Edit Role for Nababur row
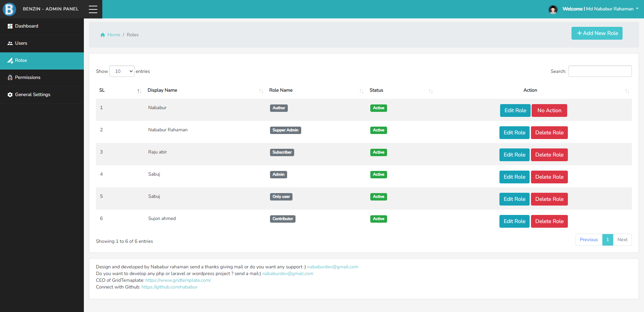644x312 pixels. point(515,110)
